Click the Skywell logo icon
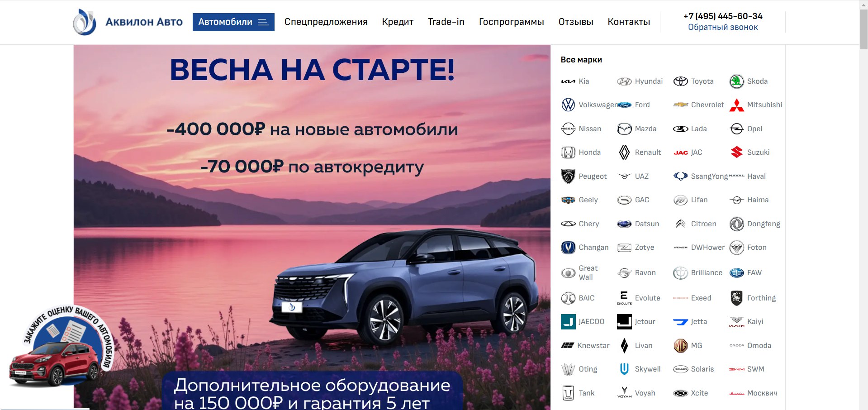The image size is (868, 410). pos(624,369)
